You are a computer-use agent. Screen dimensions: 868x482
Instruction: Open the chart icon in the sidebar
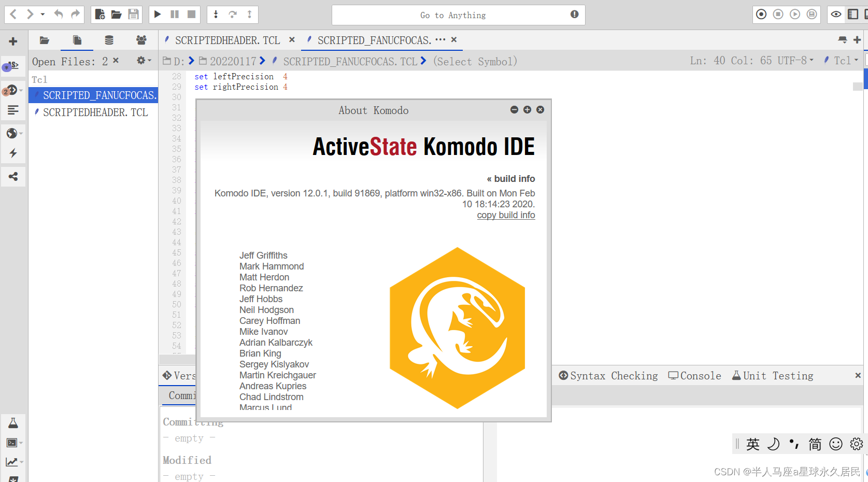coord(12,462)
